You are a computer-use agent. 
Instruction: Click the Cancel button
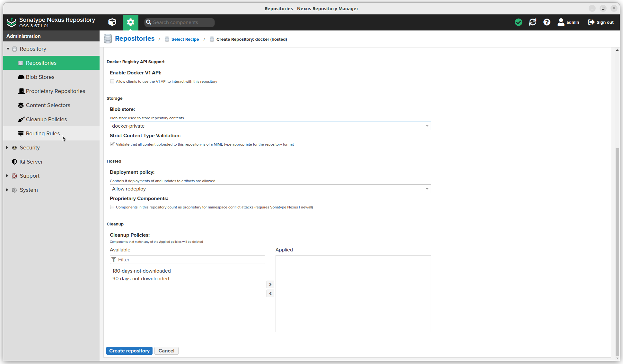[166, 351]
